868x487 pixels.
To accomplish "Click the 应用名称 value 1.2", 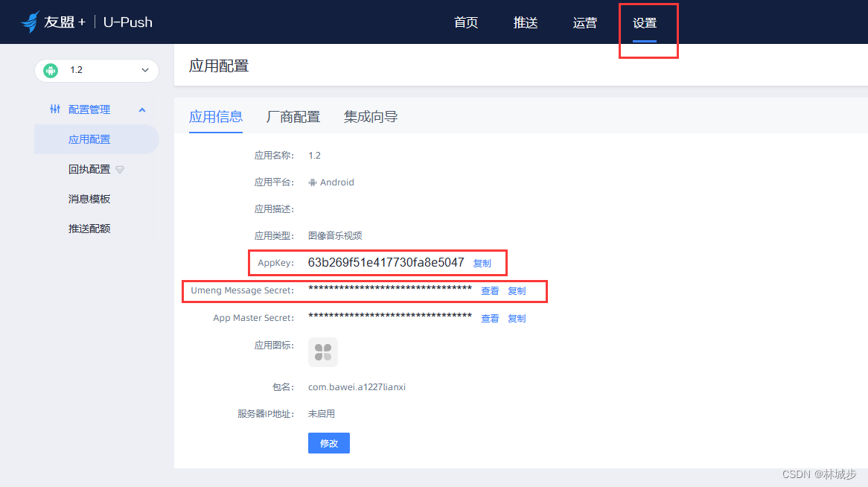I will 314,156.
